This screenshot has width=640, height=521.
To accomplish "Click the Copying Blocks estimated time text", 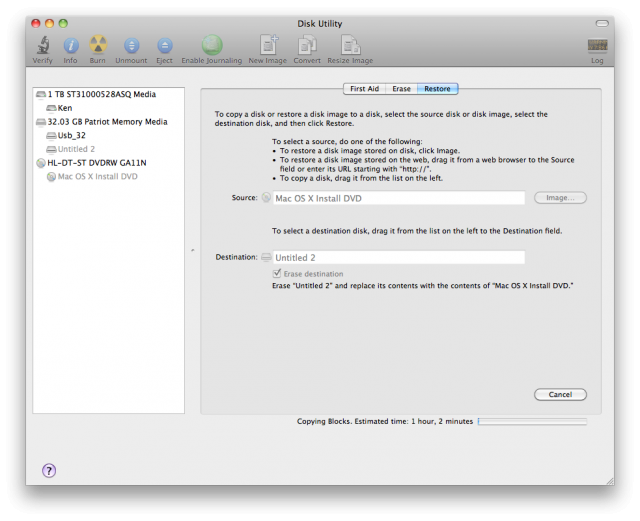I will [x=385, y=421].
